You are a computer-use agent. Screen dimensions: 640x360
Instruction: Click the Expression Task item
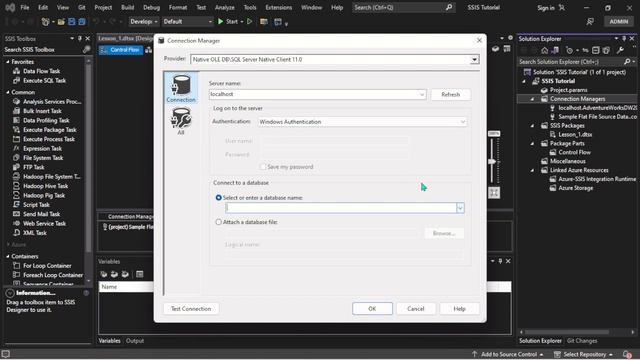(42, 149)
